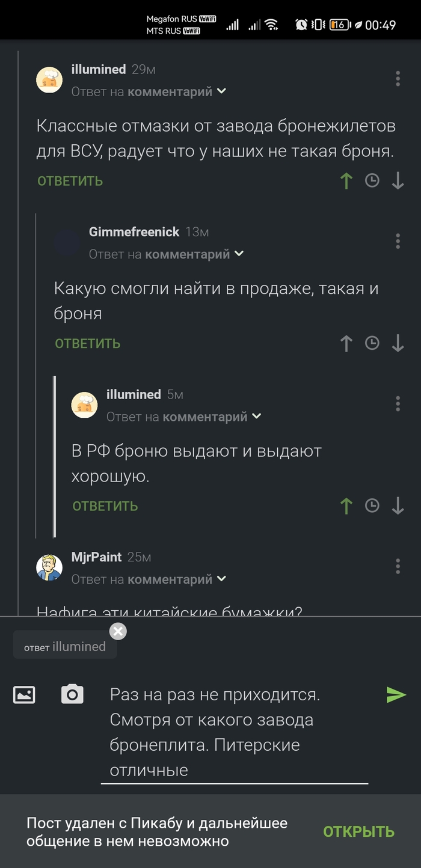
Task: Tap ОТВЕТИТЬ under Gimmefreenick's comment
Action: (x=88, y=344)
